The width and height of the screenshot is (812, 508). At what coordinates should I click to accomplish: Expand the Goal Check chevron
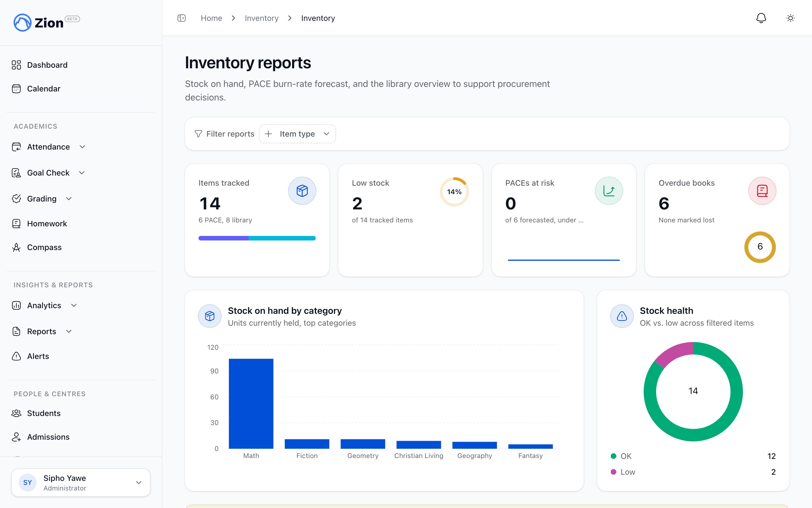click(82, 173)
